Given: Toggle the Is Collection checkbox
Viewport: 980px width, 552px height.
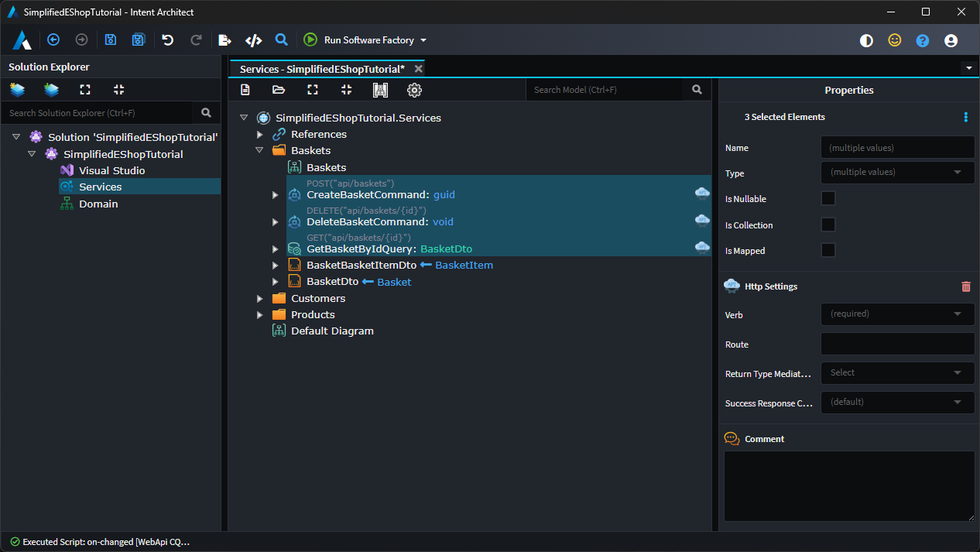Looking at the screenshot, I should [x=828, y=225].
